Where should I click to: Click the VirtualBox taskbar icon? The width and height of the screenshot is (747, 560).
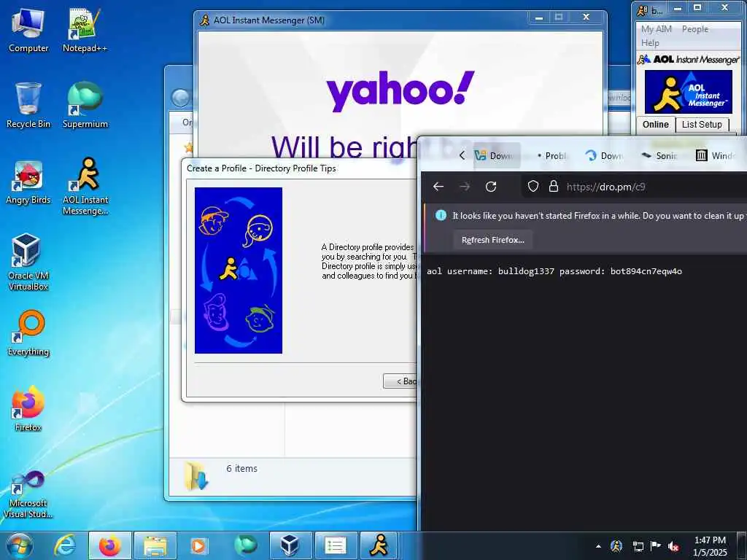pyautogui.click(x=290, y=545)
